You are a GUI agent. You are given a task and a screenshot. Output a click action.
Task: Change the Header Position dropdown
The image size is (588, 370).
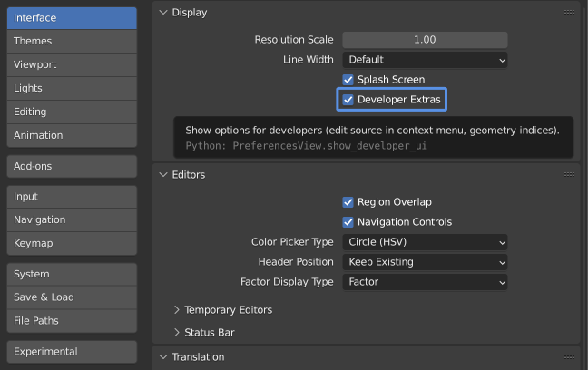pos(425,262)
